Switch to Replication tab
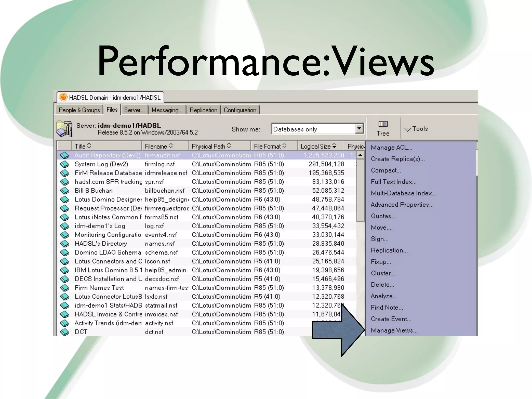Viewport: 532px width, 399px height. (203, 110)
